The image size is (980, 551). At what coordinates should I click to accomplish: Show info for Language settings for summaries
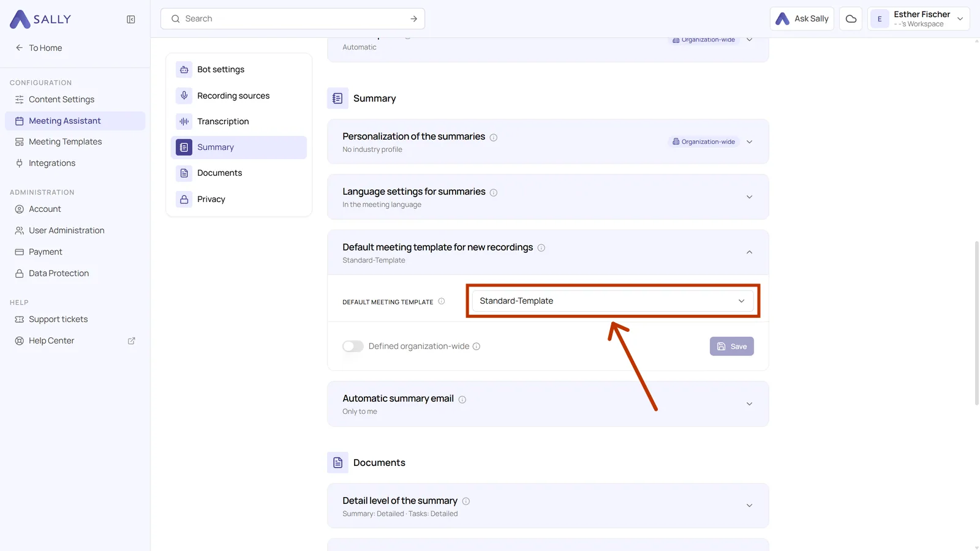(x=494, y=193)
